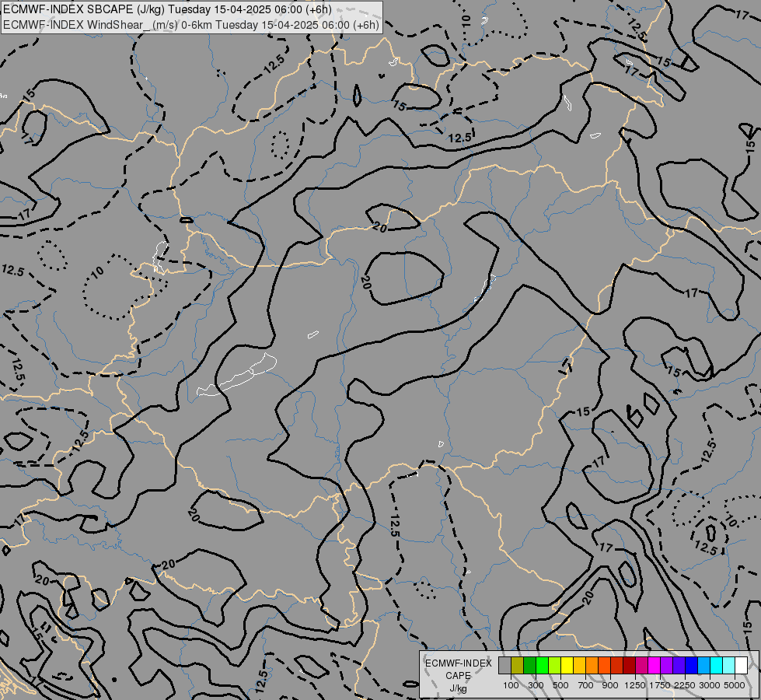Click the dark green legend swatch
This screenshot has width=761, height=700.
530,665
